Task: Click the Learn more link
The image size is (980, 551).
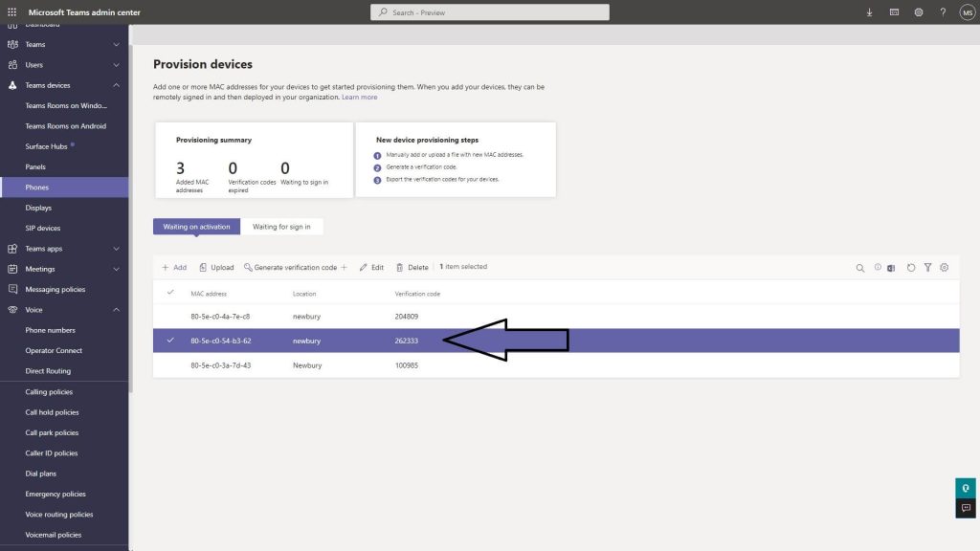Action: coord(360,96)
